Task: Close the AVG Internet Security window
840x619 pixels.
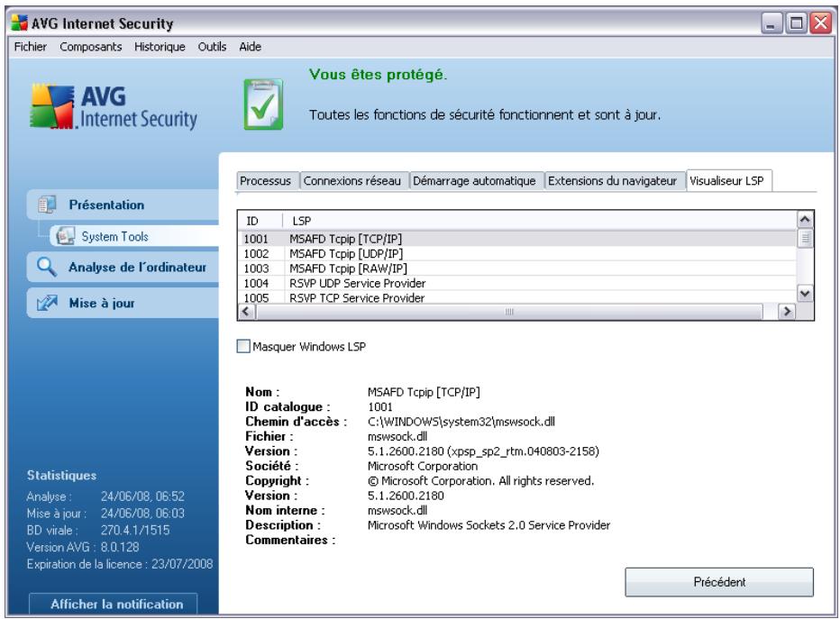Action: [821, 23]
